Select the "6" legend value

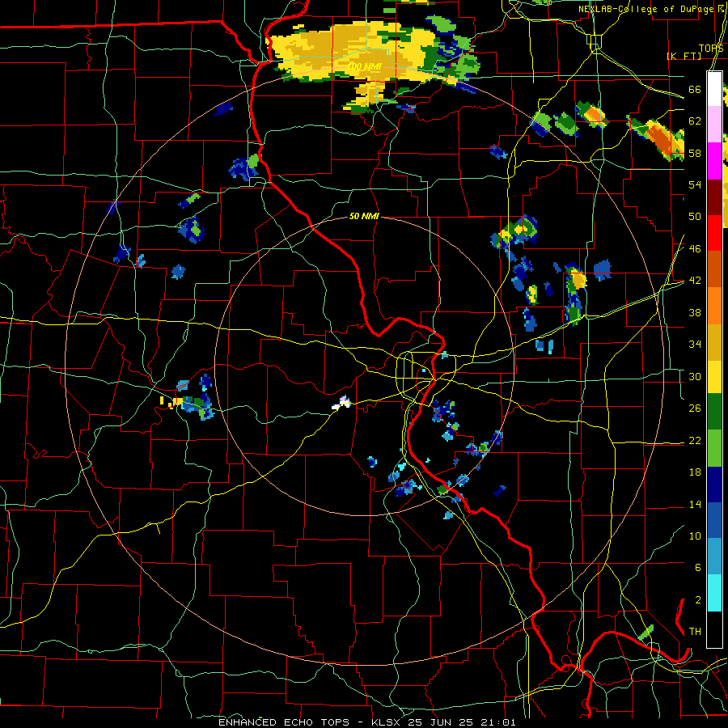coord(697,568)
